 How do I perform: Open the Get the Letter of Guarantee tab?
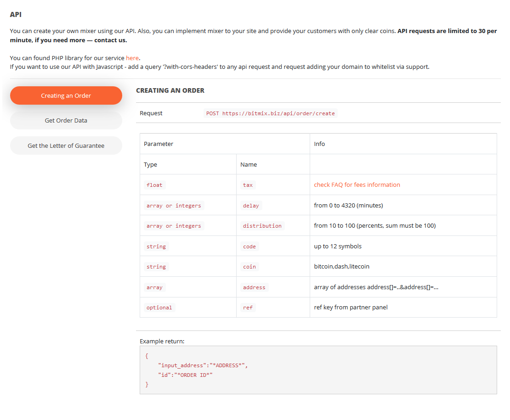pyautogui.click(x=66, y=146)
